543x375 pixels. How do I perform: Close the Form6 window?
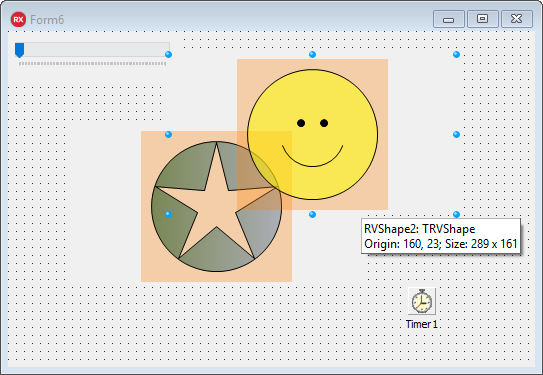pyautogui.click(x=517, y=19)
